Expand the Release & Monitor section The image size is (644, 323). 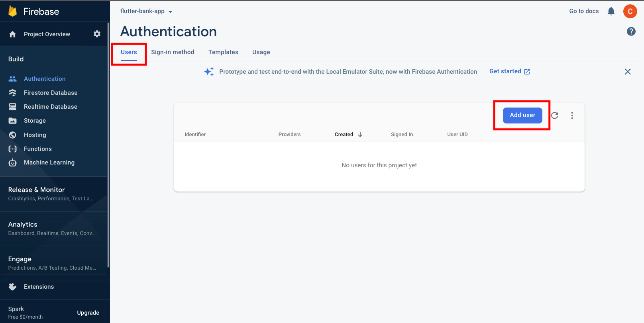pos(54,194)
